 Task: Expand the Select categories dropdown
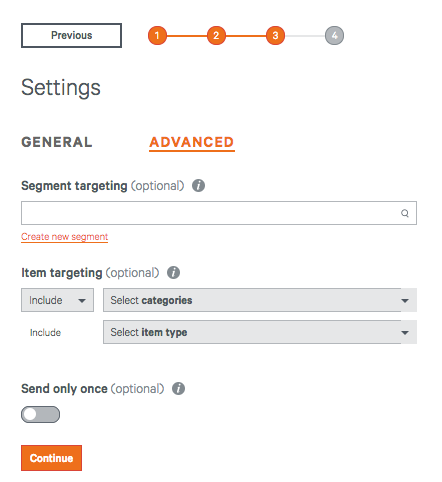(260, 300)
